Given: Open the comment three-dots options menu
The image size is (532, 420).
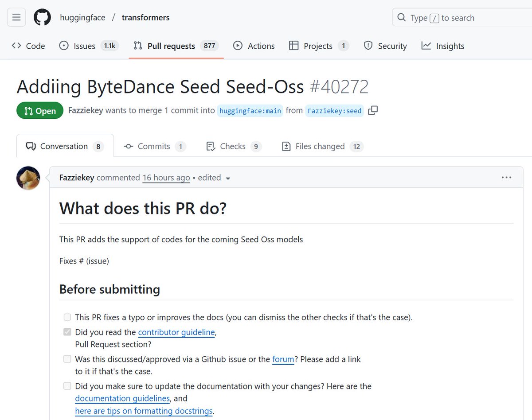Looking at the screenshot, I should tap(506, 178).
